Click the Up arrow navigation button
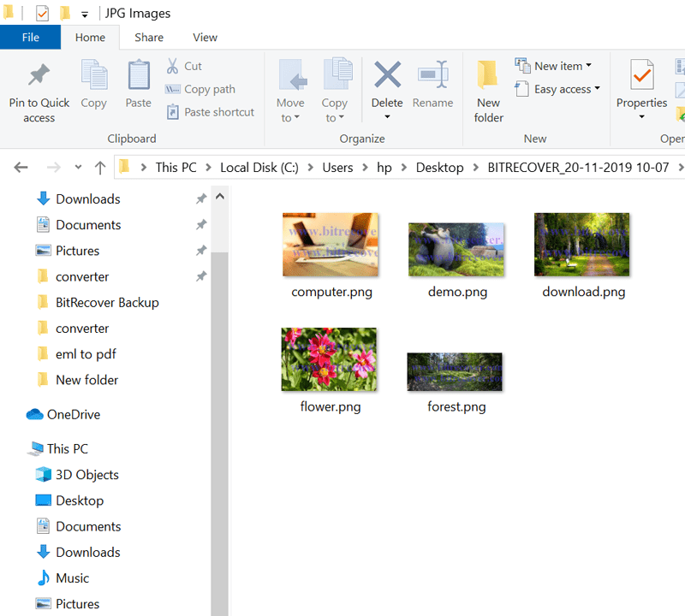 [x=100, y=168]
